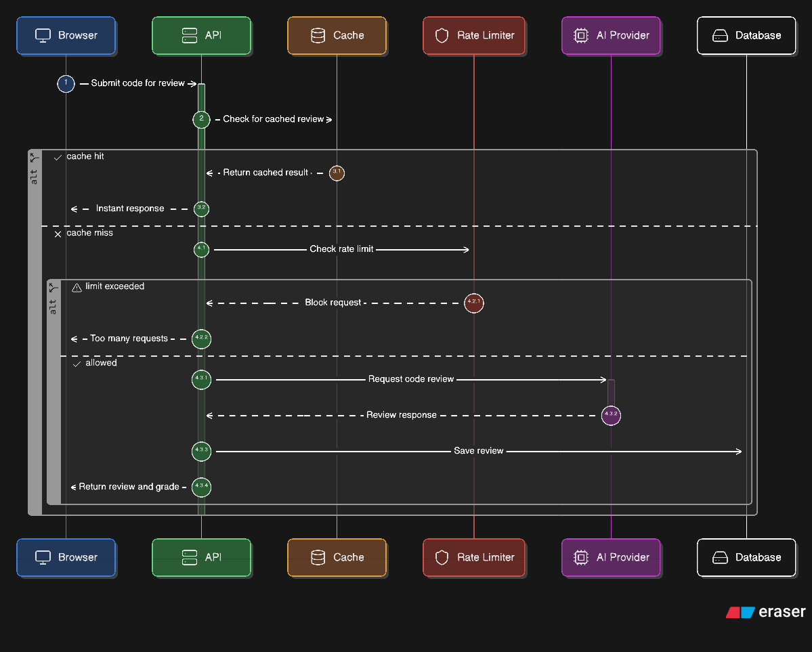Viewport: 812px width, 652px height.
Task: Click step 4.2.1 red circle on Rate Limiter lifeline
Action: 474,303
